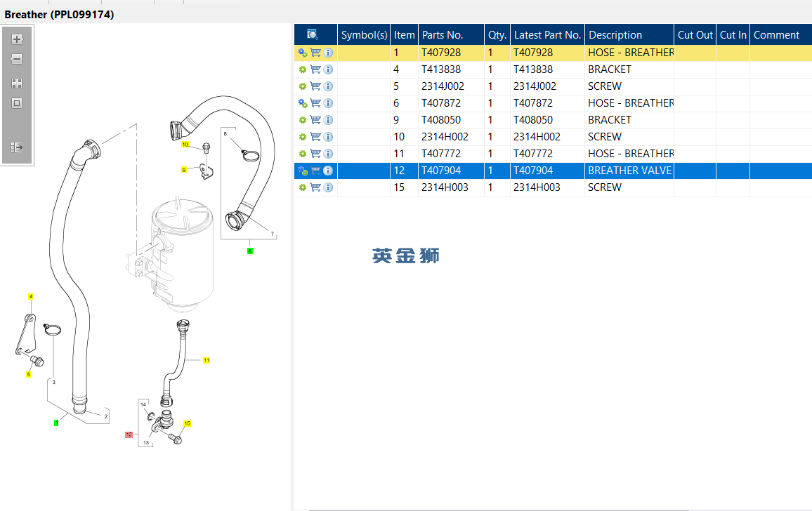Add screw 2314H003 to cart
This screenshot has height=511, width=812.
(x=315, y=187)
